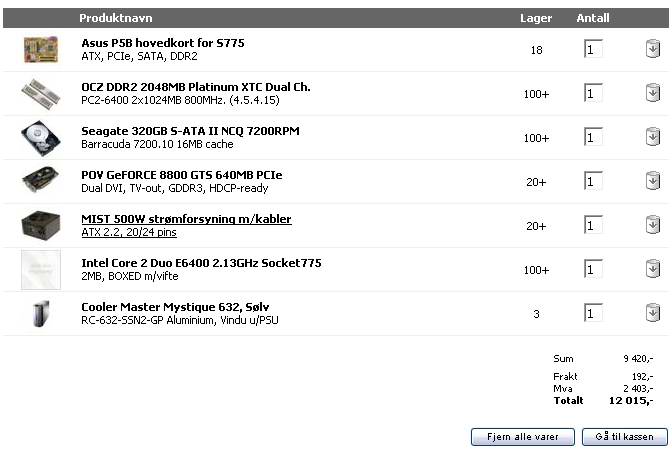Open Seagate 320GB S-ATA II product page
This screenshot has width=672, height=453.
(190, 131)
